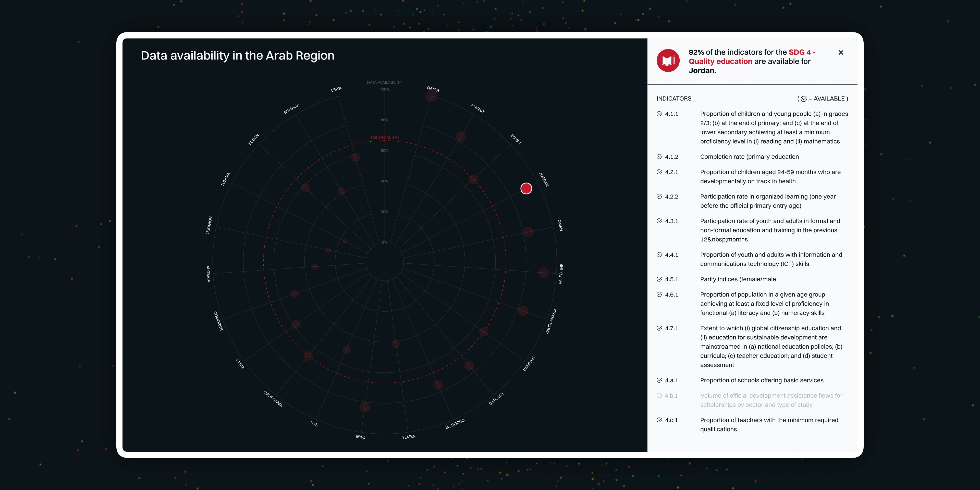The height and width of the screenshot is (490, 980).
Task: Click the available checkmark icon in legend
Action: click(803, 99)
